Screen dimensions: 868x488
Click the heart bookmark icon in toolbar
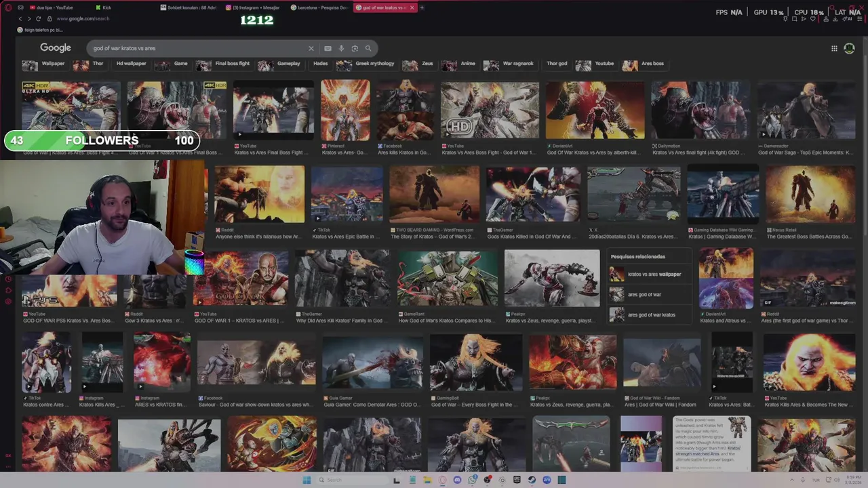[812, 19]
